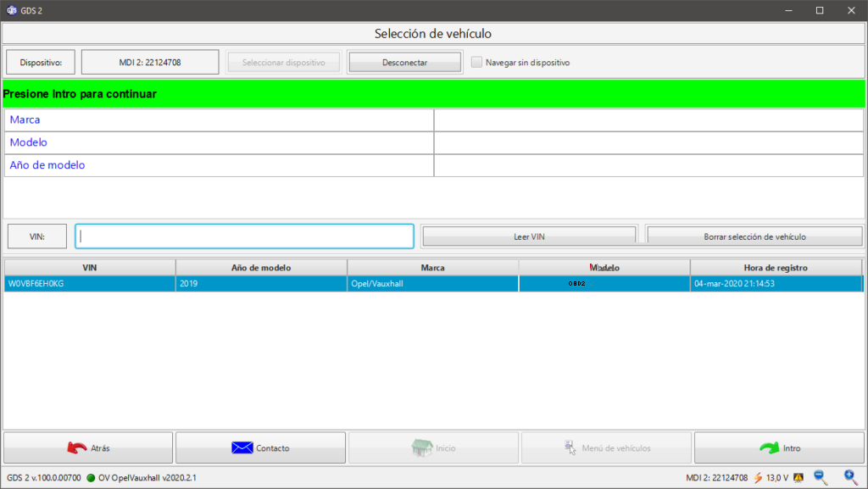Click the green status indicator dot
This screenshot has width=868, height=489.
[91, 478]
